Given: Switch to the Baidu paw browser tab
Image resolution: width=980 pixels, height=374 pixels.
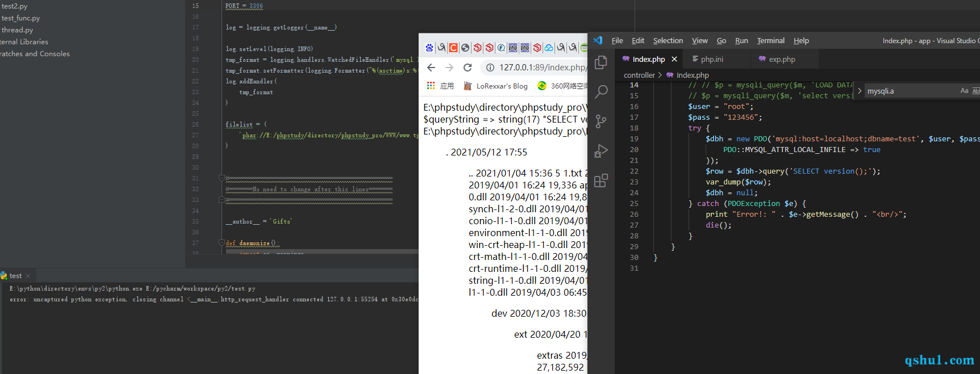Looking at the screenshot, I should click(429, 48).
